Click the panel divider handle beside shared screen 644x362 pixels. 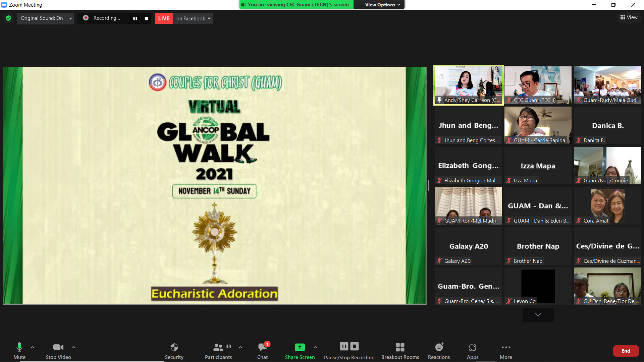point(429,185)
